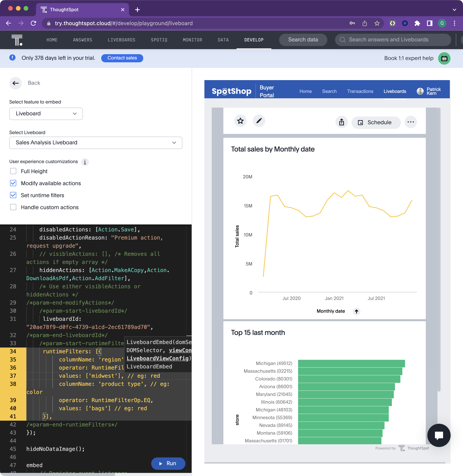Open the chat support bubble
The image size is (463, 476).
[439, 435]
